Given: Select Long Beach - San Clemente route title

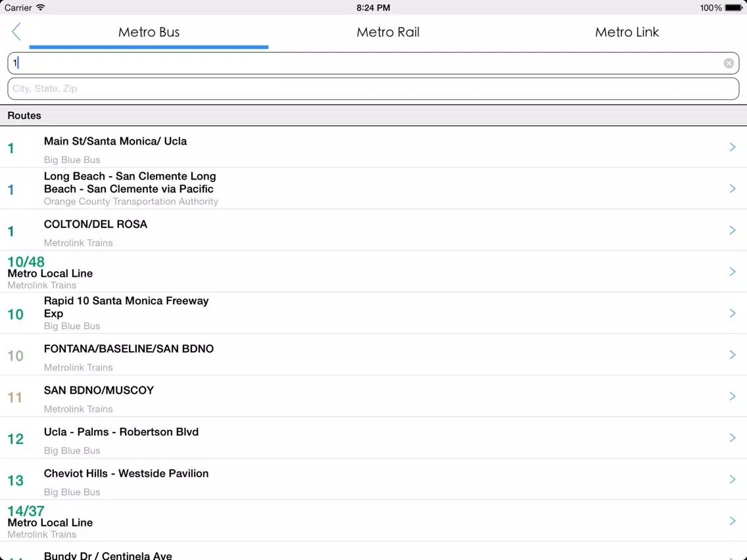Looking at the screenshot, I should click(x=130, y=182).
